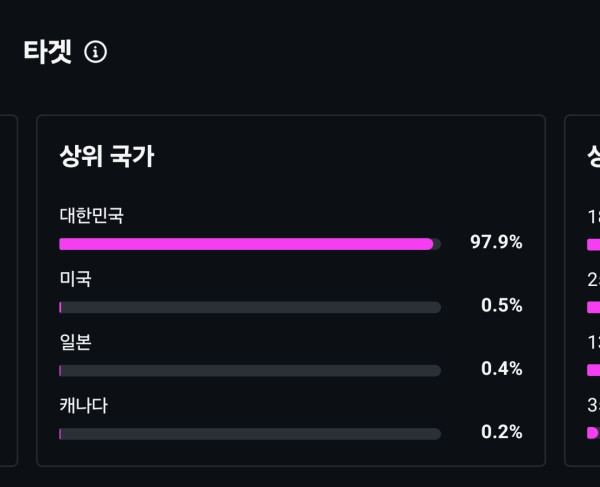The height and width of the screenshot is (487, 600).
Task: Click the 97.9% percentage value
Action: click(x=496, y=242)
